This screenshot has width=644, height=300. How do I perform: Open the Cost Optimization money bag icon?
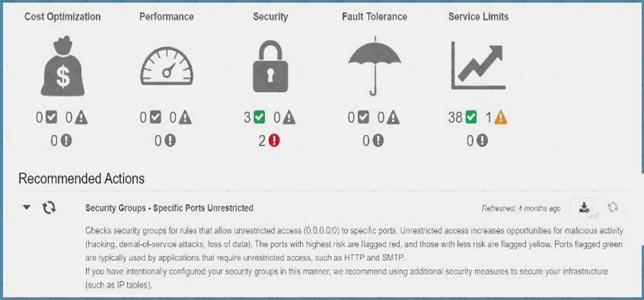click(x=63, y=66)
